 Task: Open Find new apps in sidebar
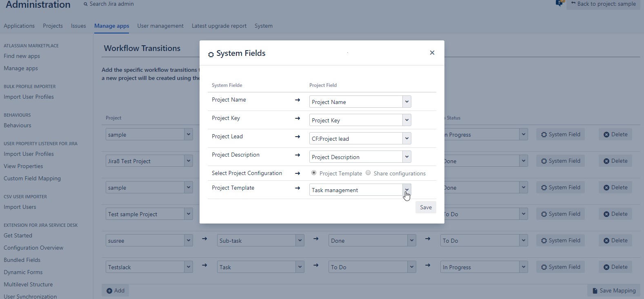22,56
